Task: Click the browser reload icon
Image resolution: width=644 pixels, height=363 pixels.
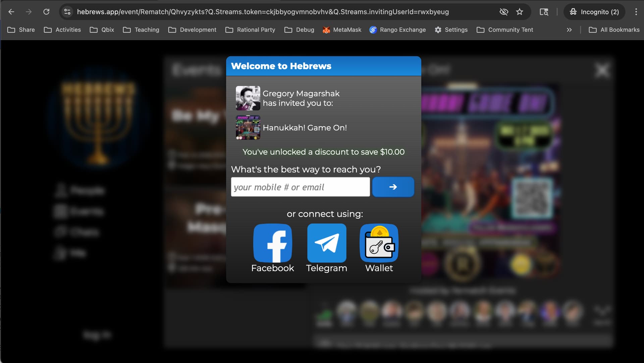Action: (x=46, y=12)
